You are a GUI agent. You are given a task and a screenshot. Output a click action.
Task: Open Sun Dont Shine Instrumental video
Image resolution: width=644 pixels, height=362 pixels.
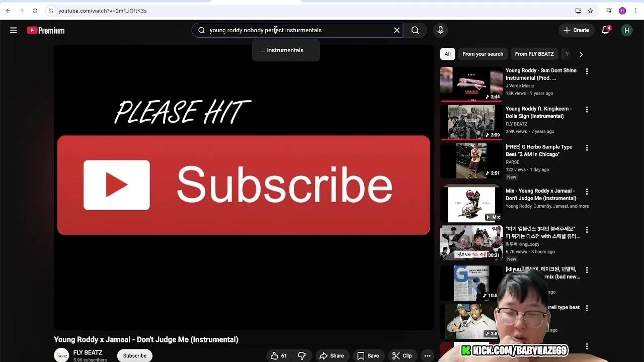pyautogui.click(x=541, y=74)
